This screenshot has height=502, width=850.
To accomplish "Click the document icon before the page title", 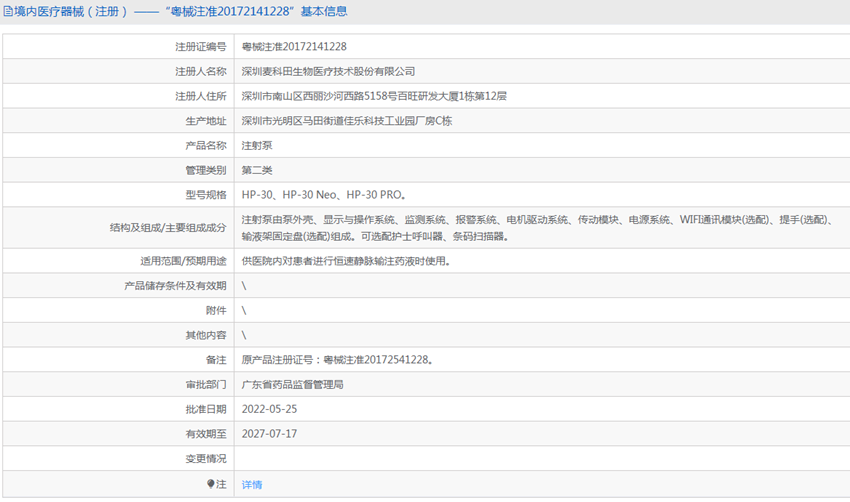I will pos(7,12).
